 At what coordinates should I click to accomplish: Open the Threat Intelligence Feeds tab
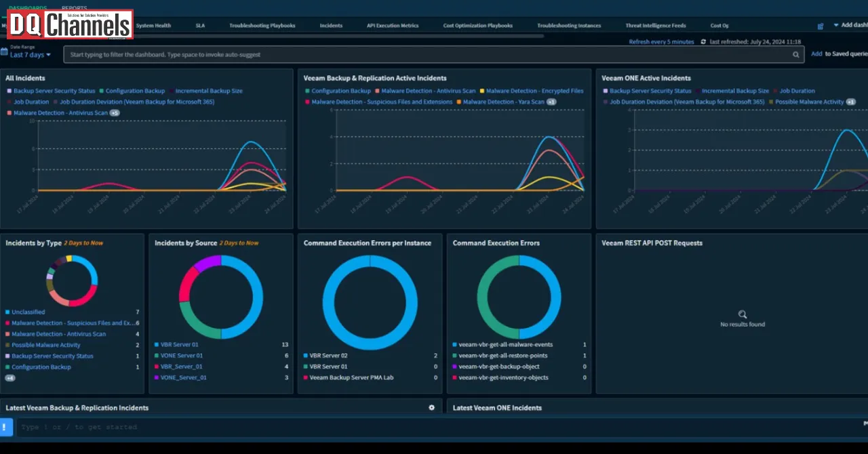click(x=656, y=26)
